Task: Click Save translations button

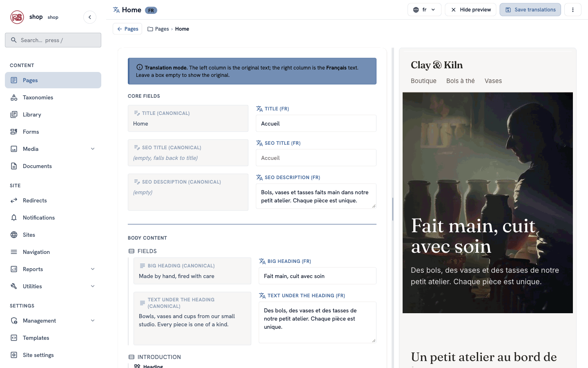Action: click(530, 10)
